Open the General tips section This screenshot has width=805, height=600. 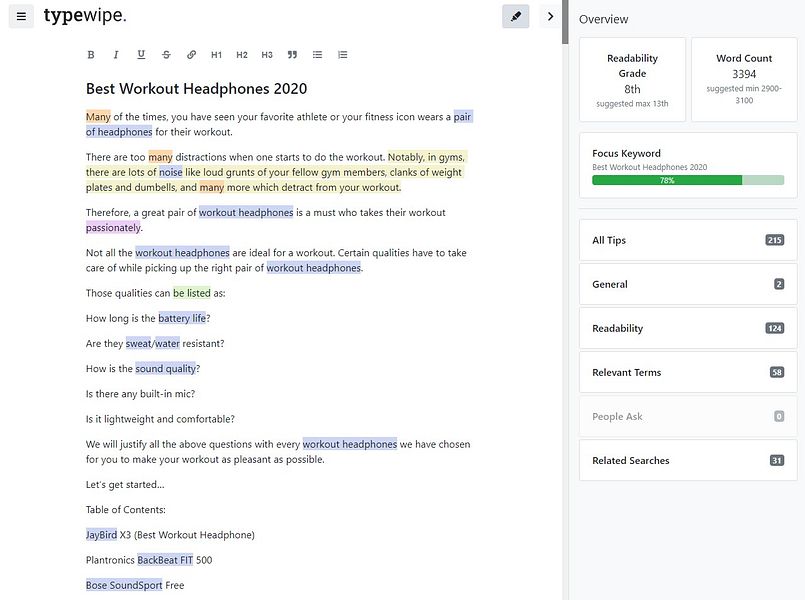(688, 284)
